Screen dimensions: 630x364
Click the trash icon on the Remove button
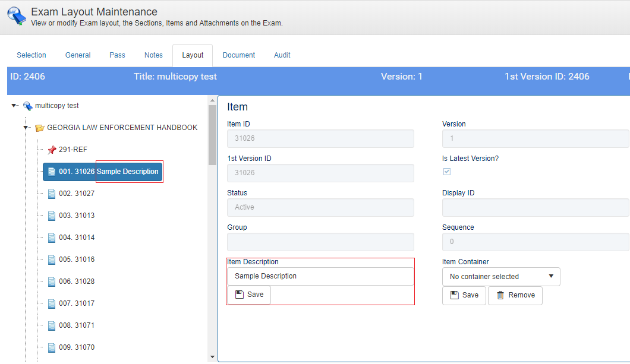[x=500, y=295]
